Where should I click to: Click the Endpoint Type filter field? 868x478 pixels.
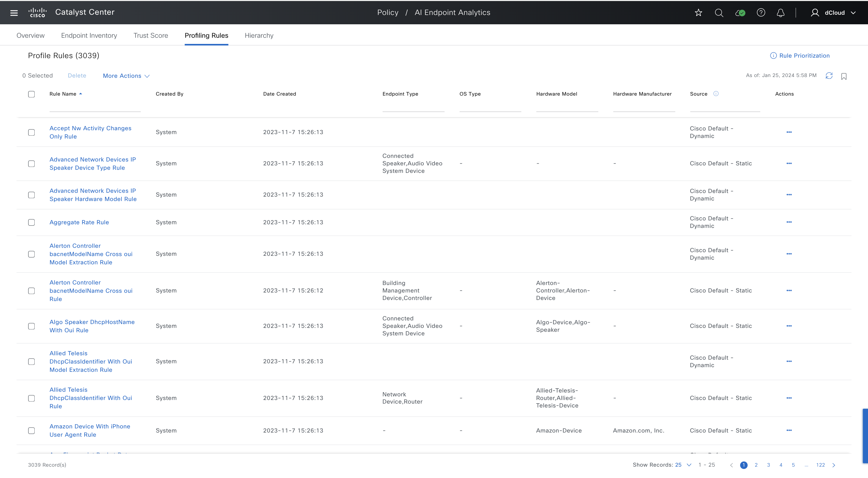pyautogui.click(x=413, y=106)
